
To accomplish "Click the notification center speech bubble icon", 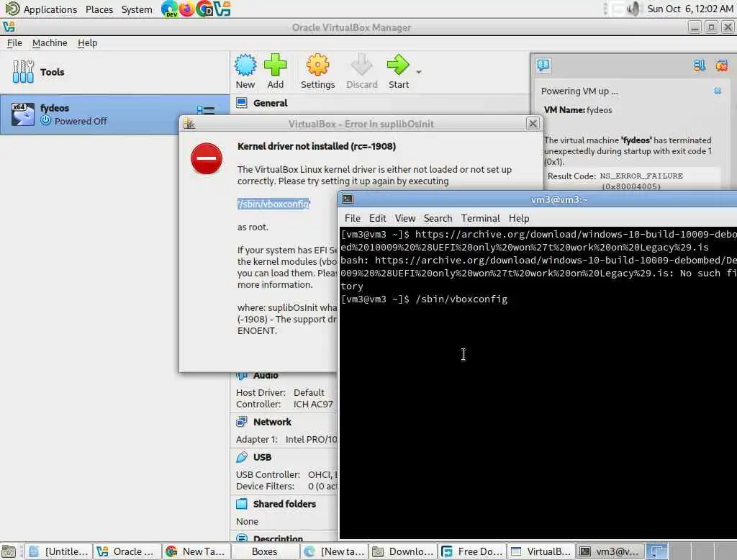I will tap(543, 65).
